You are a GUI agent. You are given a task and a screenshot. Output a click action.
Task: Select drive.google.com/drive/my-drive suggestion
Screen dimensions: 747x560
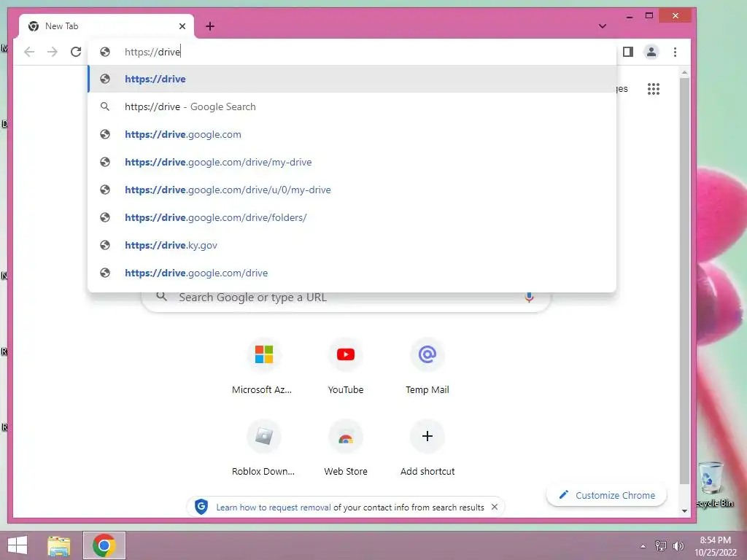(x=352, y=162)
